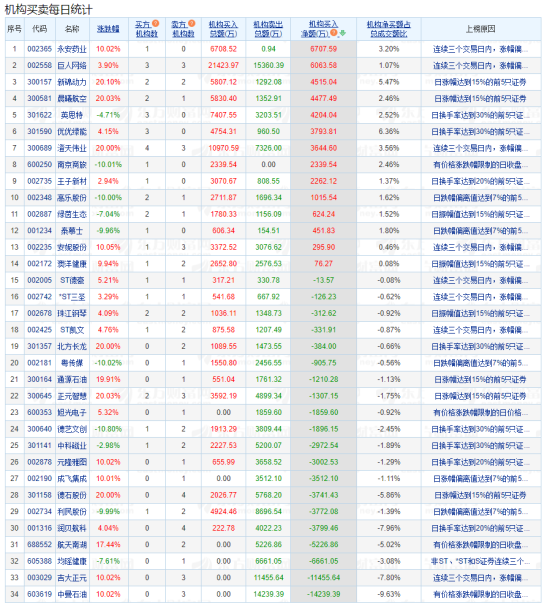Open 成飞集成 stock name link
Image resolution: width=550 pixels, height=612 pixels.
(72, 479)
